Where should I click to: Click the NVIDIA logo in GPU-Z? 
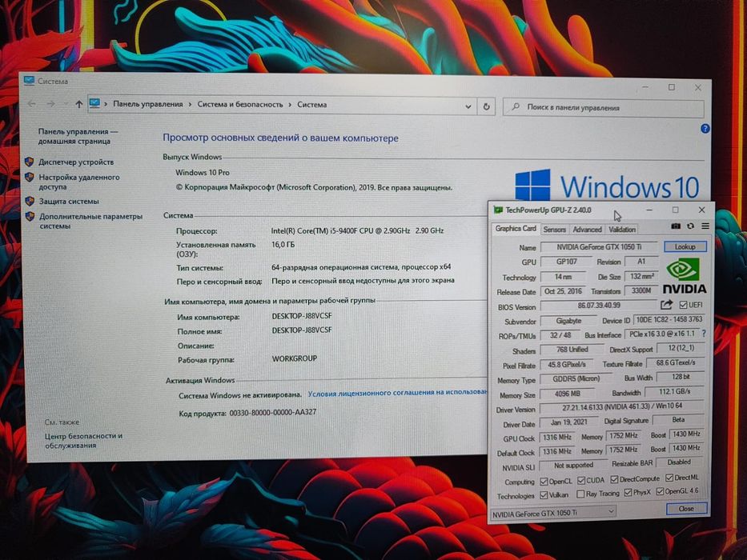tap(684, 276)
